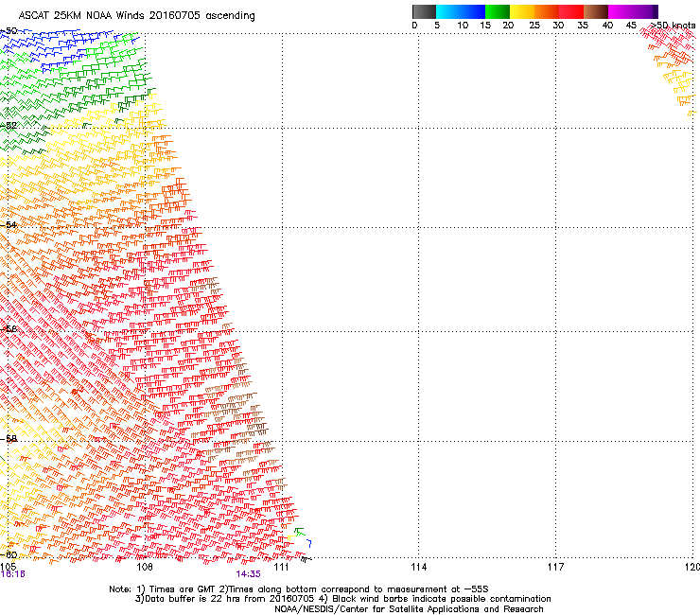The width and height of the screenshot is (700, 615).
Task: Click the green wind barb near 111.5E 59.5S
Action: 300,532
